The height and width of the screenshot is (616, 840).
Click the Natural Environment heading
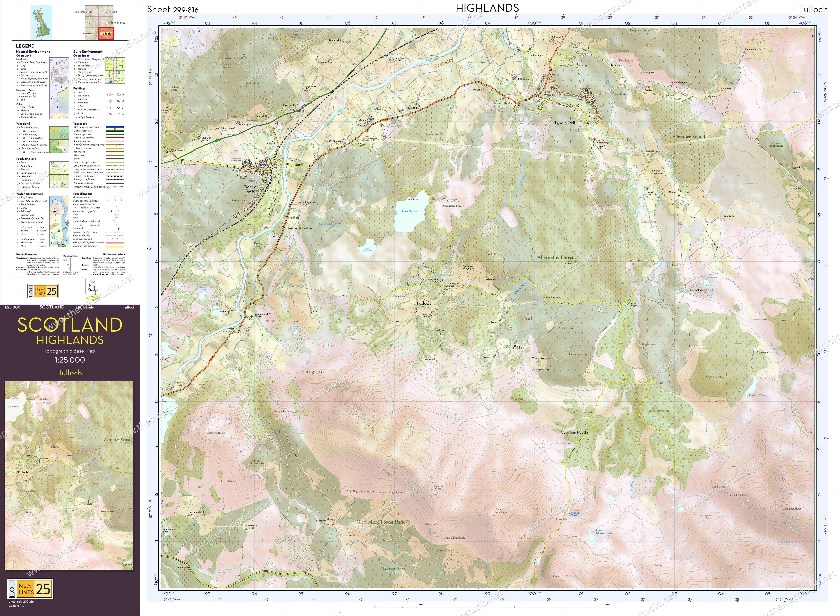[33, 51]
